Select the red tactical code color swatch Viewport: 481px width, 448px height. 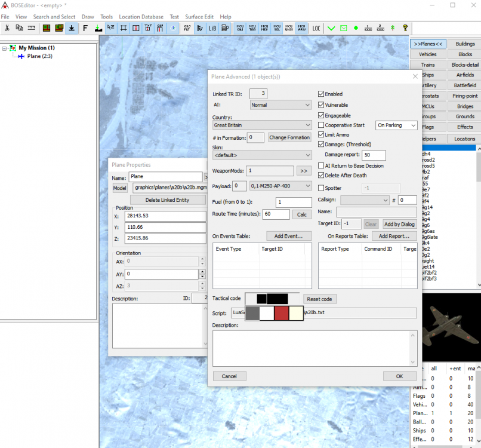coord(281,313)
